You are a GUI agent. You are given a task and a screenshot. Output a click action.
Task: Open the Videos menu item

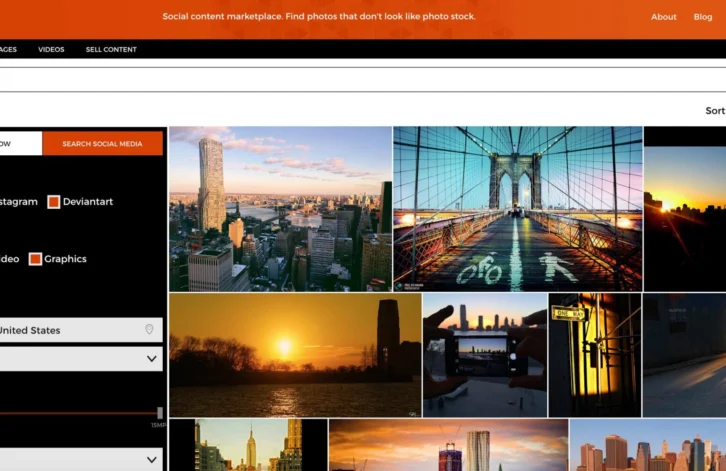pos(51,49)
